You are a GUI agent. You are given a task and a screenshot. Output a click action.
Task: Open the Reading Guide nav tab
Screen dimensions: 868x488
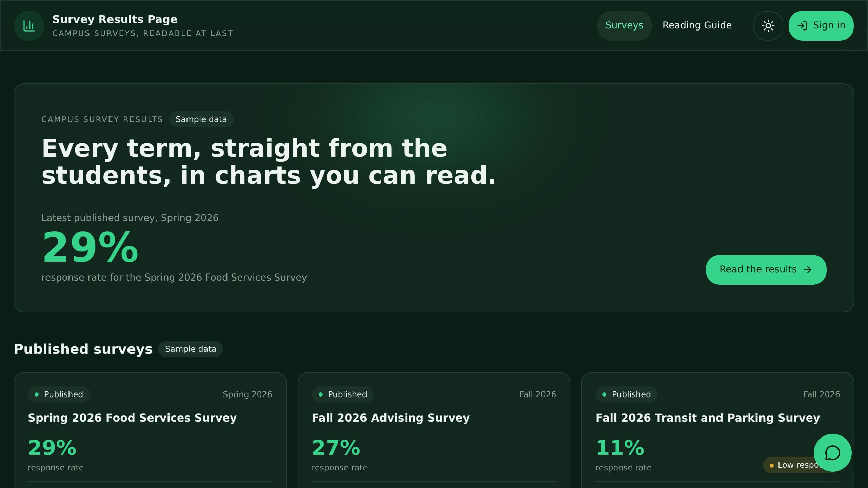coord(697,26)
